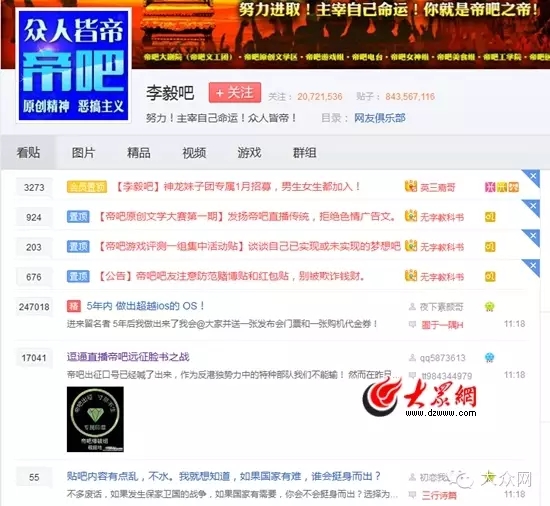Click the red 关注 follow button
This screenshot has height=506, width=550.
click(235, 93)
